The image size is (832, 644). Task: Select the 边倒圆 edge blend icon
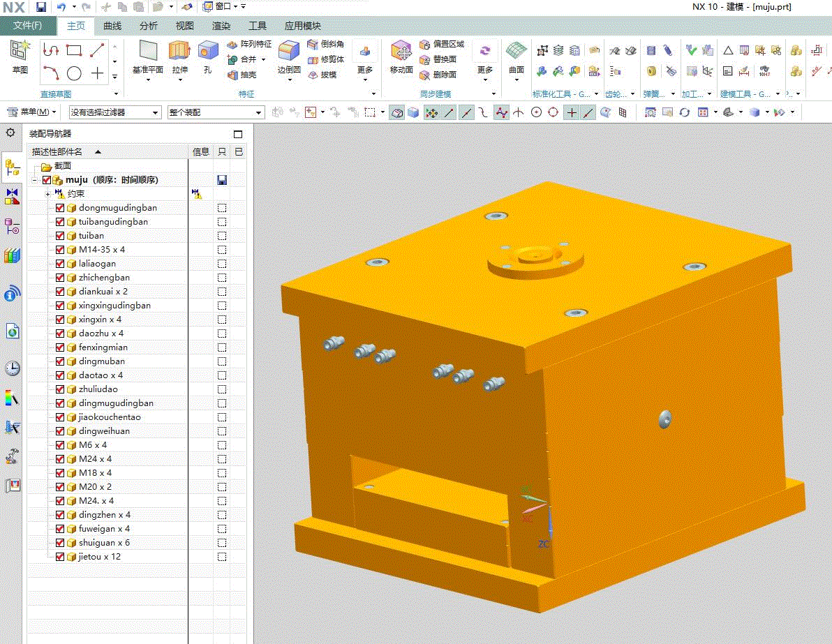pos(289,51)
